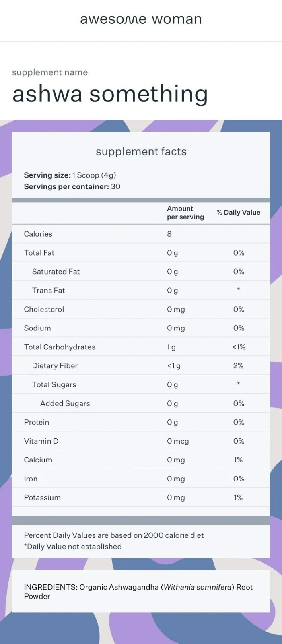Click the Servings per container line
Screen dimensions: 282x644
[x=72, y=186]
